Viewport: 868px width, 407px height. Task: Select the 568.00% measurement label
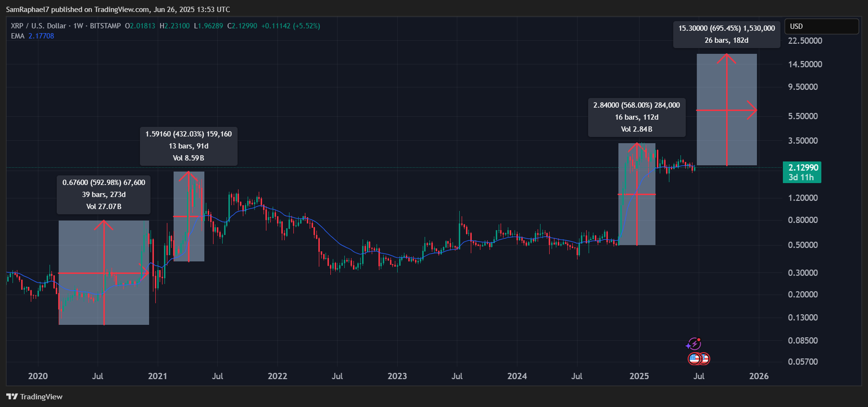pos(637,117)
